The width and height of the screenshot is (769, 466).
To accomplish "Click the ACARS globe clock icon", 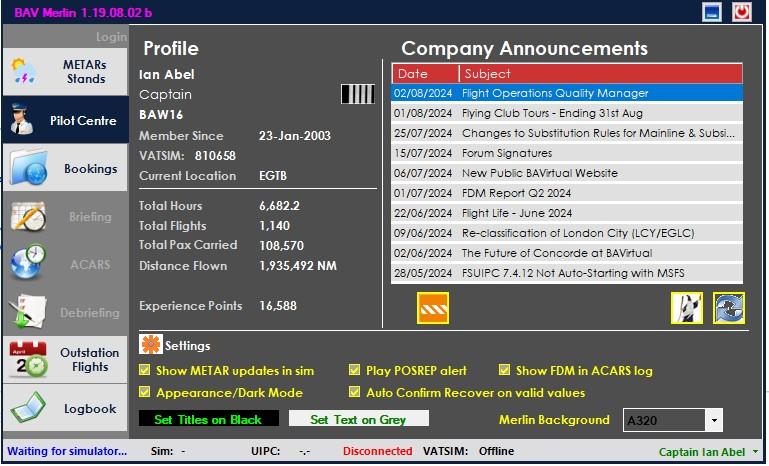I will click(x=28, y=262).
